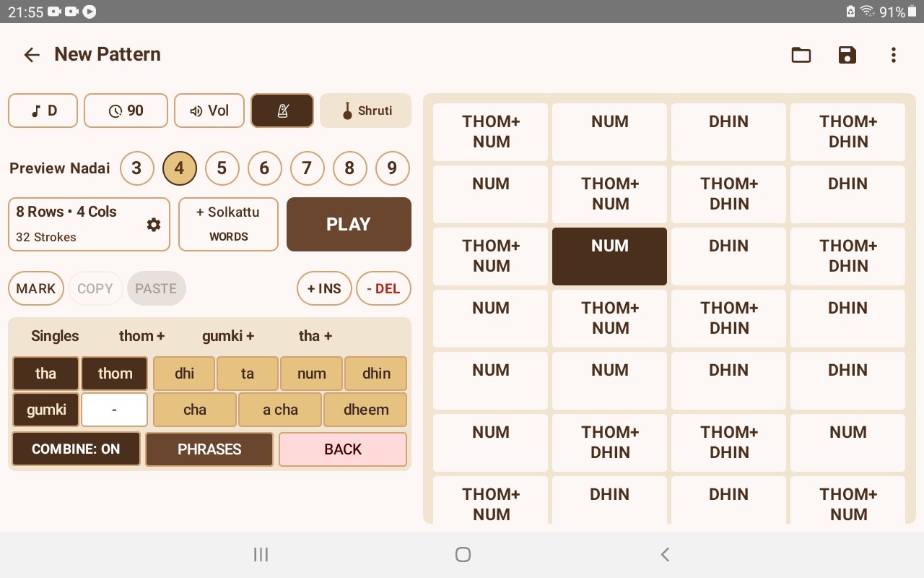Toggle the metronome button
Image resolution: width=924 pixels, height=578 pixels.
tap(282, 111)
